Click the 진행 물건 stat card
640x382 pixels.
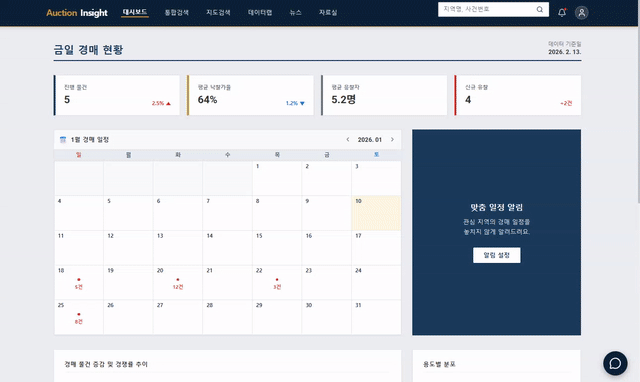pyautogui.click(x=117, y=95)
